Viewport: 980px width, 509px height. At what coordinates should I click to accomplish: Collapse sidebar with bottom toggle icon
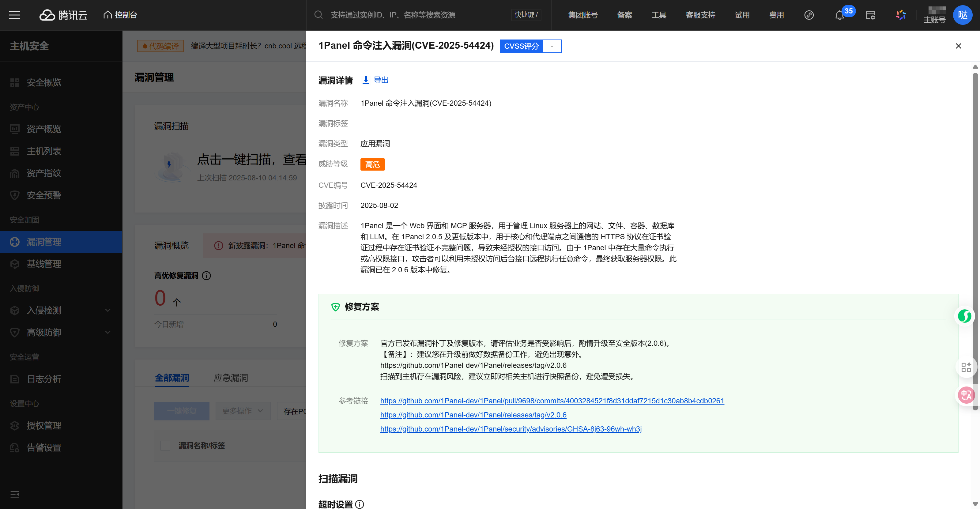14,494
